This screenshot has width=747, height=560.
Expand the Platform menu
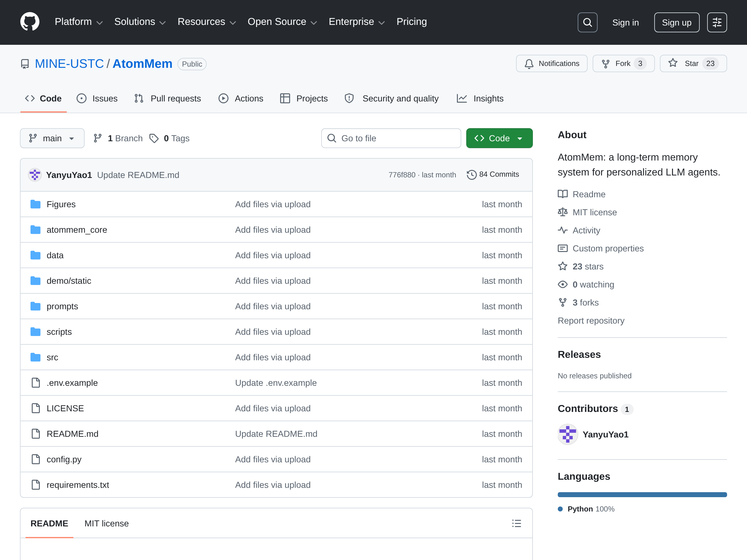click(79, 22)
